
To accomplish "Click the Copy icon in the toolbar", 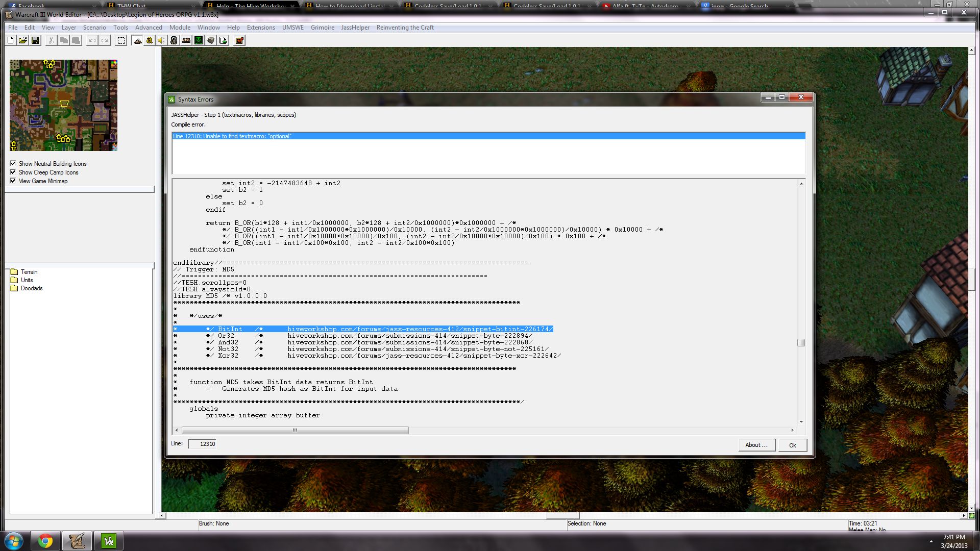I will pyautogui.click(x=63, y=40).
